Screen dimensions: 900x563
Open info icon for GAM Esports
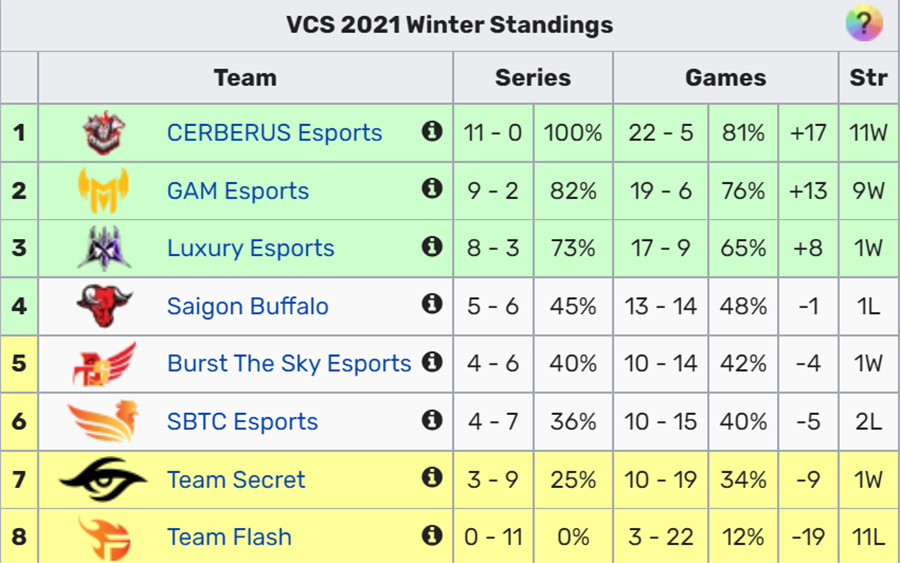(x=432, y=188)
